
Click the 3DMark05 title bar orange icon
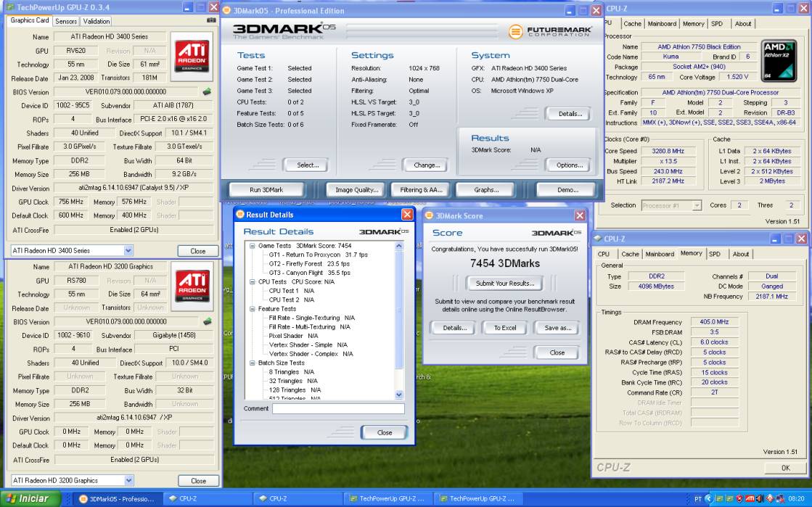click(x=226, y=10)
